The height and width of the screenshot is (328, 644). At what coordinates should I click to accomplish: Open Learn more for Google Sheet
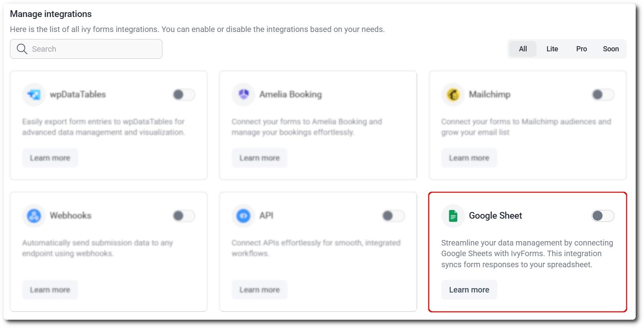click(x=469, y=290)
